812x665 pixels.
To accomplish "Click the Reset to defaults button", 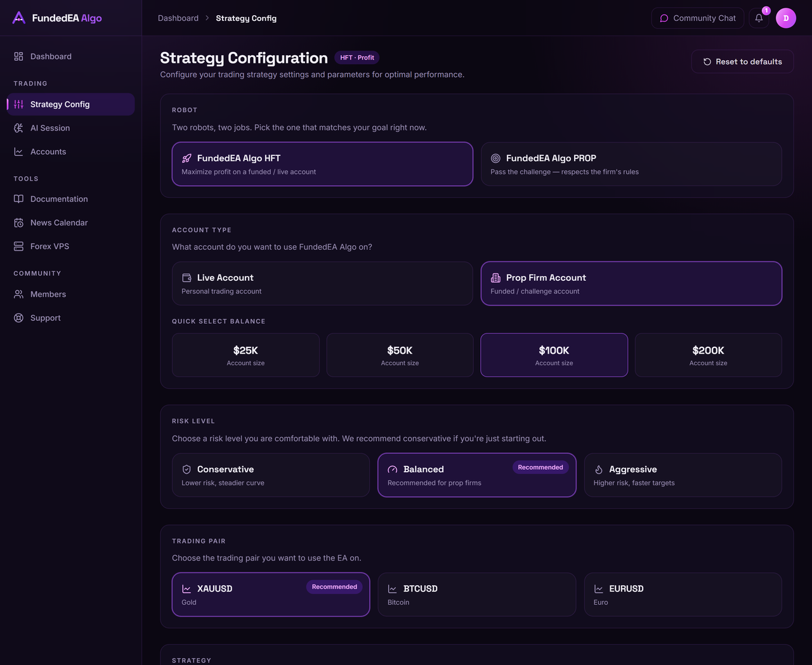I will click(742, 61).
